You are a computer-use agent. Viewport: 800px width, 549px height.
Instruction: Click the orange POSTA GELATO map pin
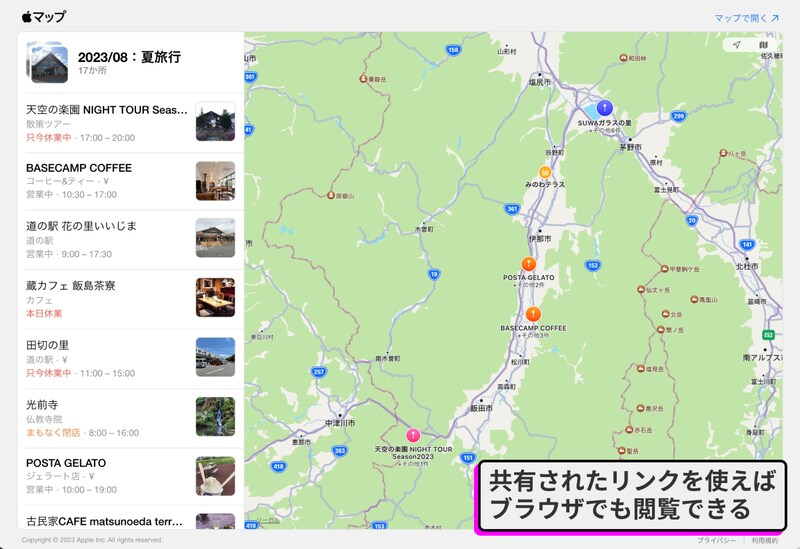point(529,264)
